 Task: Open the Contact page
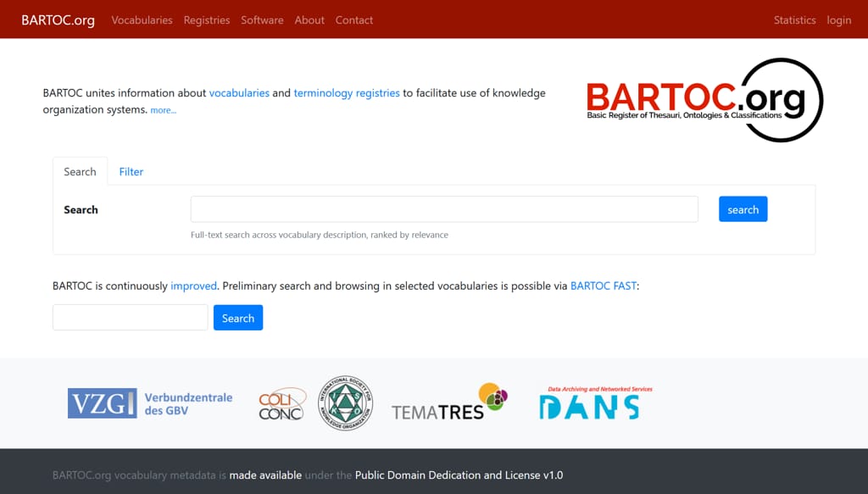coord(353,20)
